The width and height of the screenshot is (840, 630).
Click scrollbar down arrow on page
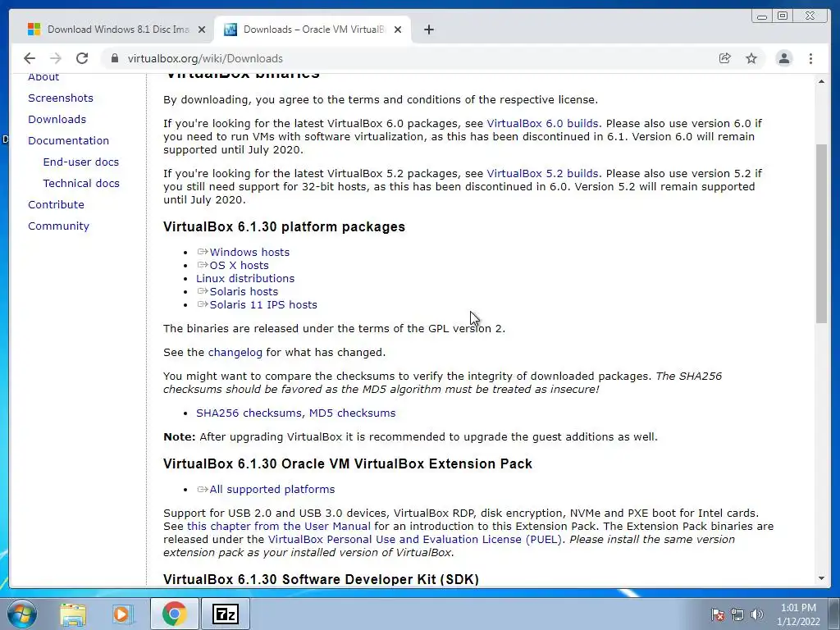821,578
